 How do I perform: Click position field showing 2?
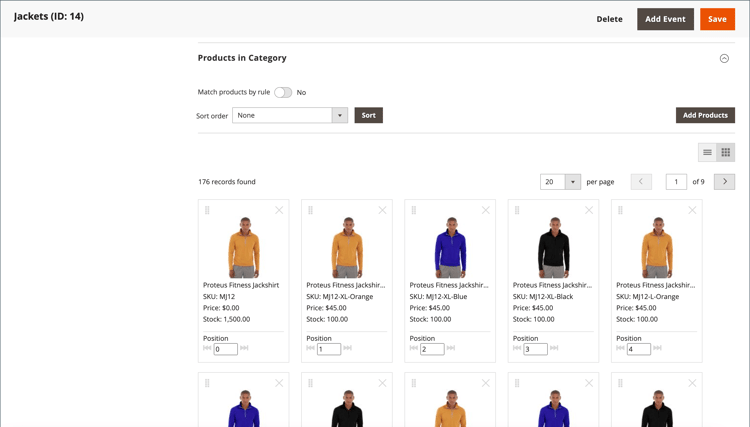click(x=432, y=349)
